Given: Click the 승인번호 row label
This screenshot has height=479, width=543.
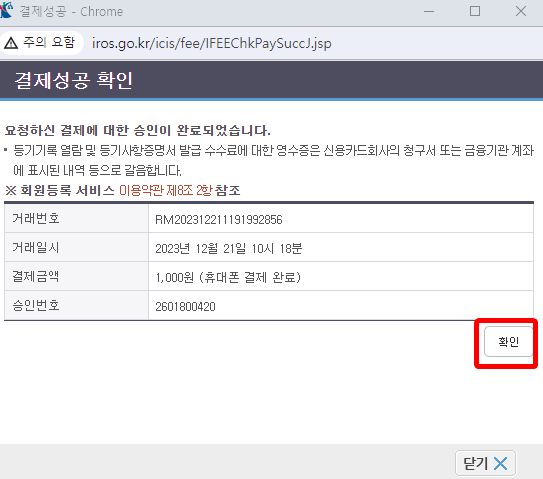Looking at the screenshot, I should (36, 305).
